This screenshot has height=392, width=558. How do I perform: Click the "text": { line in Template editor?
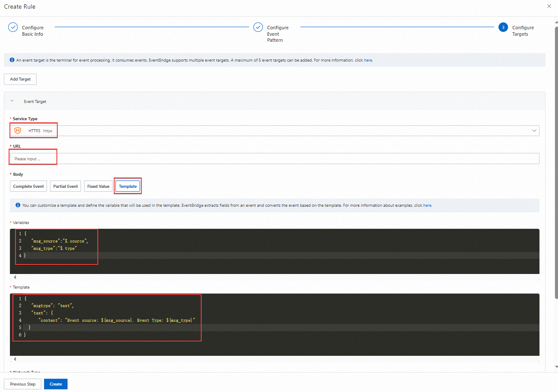(42, 313)
